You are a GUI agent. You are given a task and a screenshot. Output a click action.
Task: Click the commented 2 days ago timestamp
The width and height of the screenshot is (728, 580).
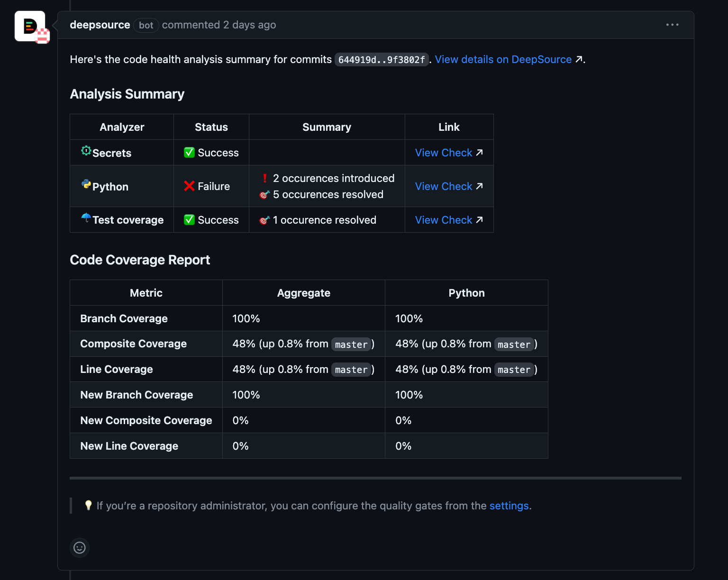coord(249,25)
